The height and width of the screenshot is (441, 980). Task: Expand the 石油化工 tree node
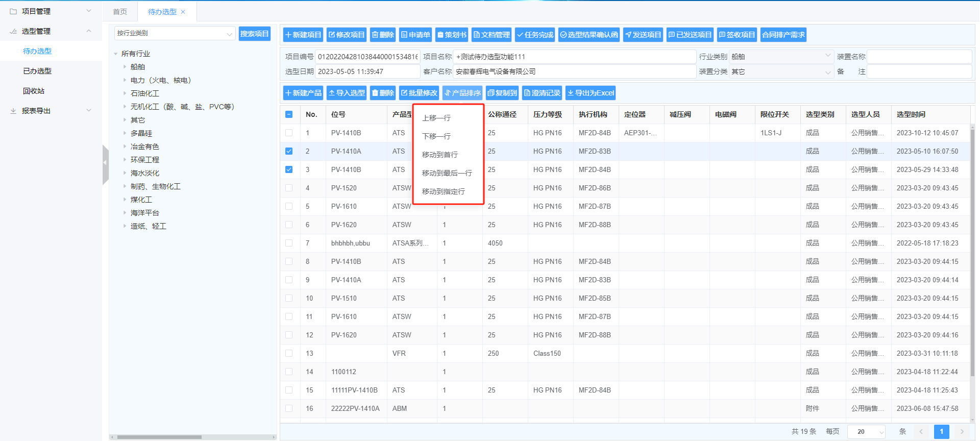[125, 93]
